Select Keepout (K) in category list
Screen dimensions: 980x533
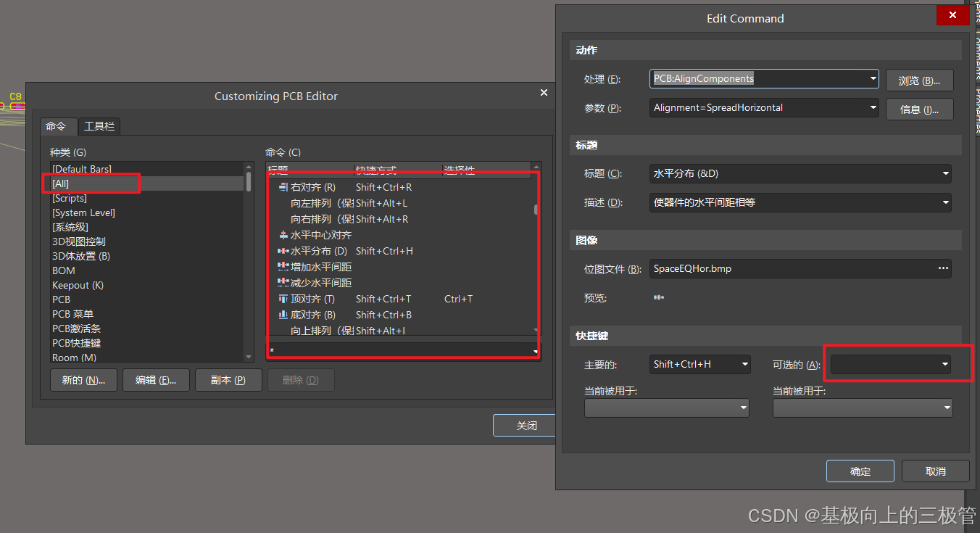[147, 285]
